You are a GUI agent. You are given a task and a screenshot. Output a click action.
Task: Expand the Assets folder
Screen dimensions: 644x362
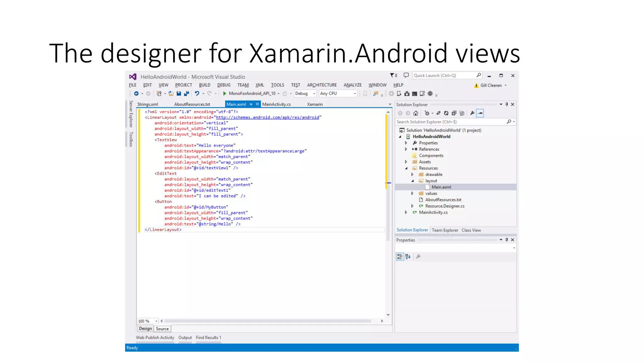(x=406, y=162)
